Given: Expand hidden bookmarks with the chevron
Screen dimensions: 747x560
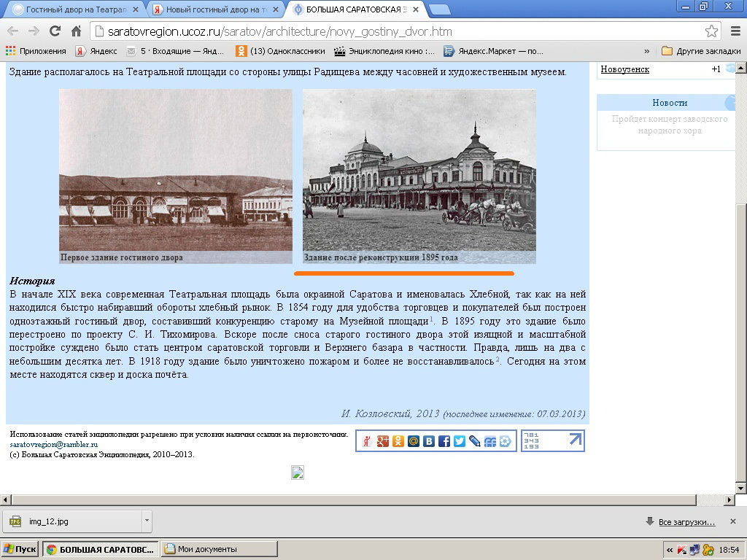Looking at the screenshot, I should point(646,51).
